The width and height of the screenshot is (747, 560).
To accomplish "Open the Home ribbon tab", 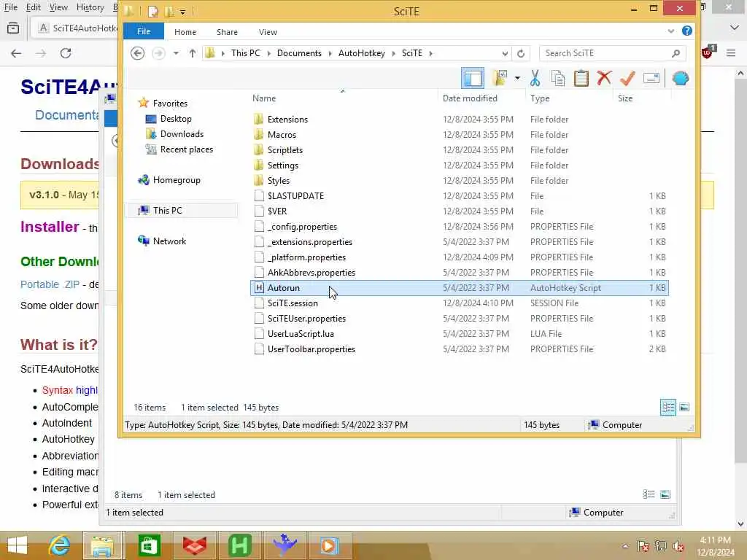I will (x=185, y=32).
